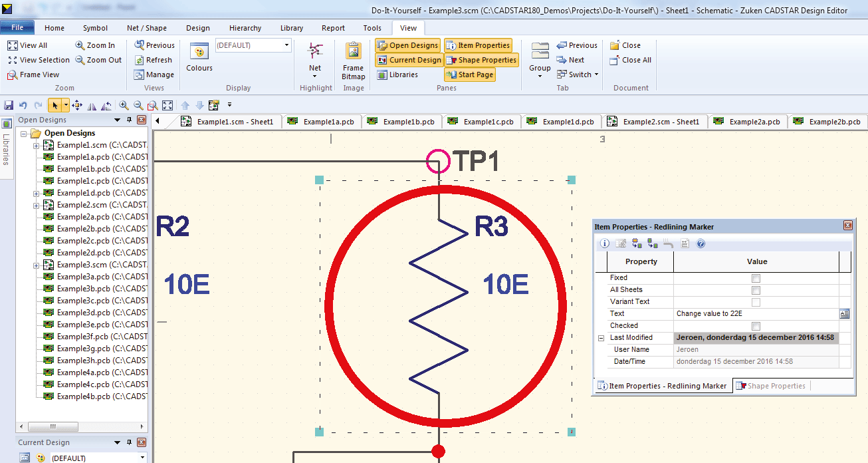The height and width of the screenshot is (463, 868).
Task: Open the Example2.scm - Sheet1 document tab
Action: tap(655, 122)
